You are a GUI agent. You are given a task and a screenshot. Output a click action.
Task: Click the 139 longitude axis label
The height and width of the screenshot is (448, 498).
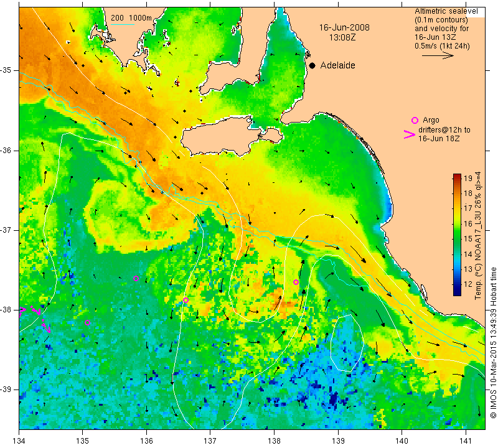click(x=338, y=441)
